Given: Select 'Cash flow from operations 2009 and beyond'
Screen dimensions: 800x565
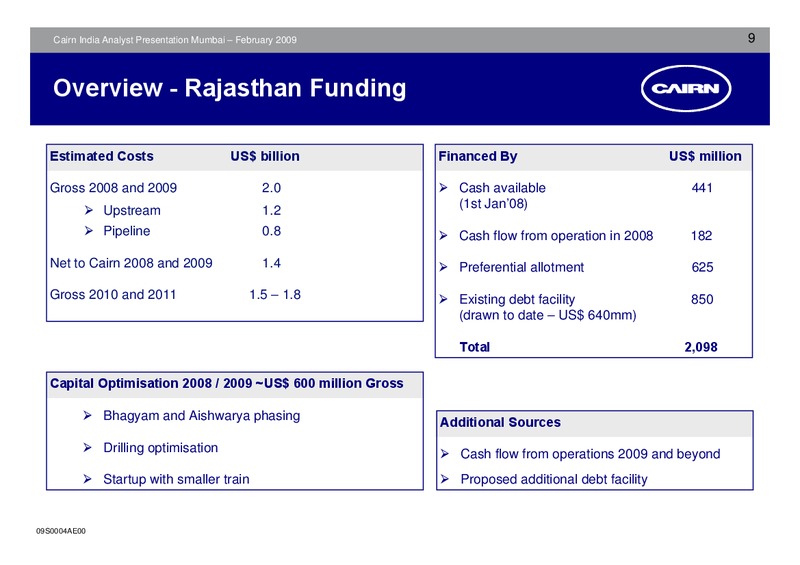Looking at the screenshot, I should (590, 454).
